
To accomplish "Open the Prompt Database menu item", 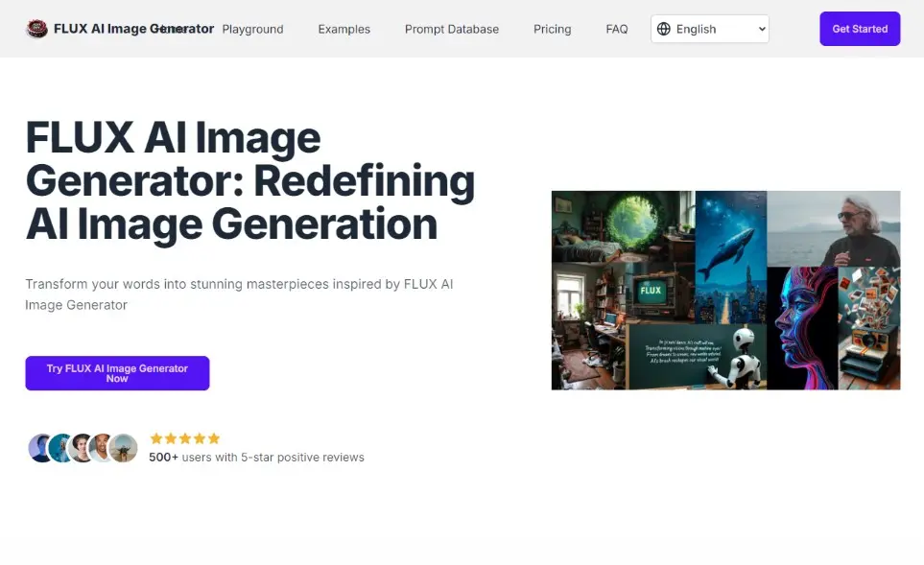I will (x=452, y=30).
